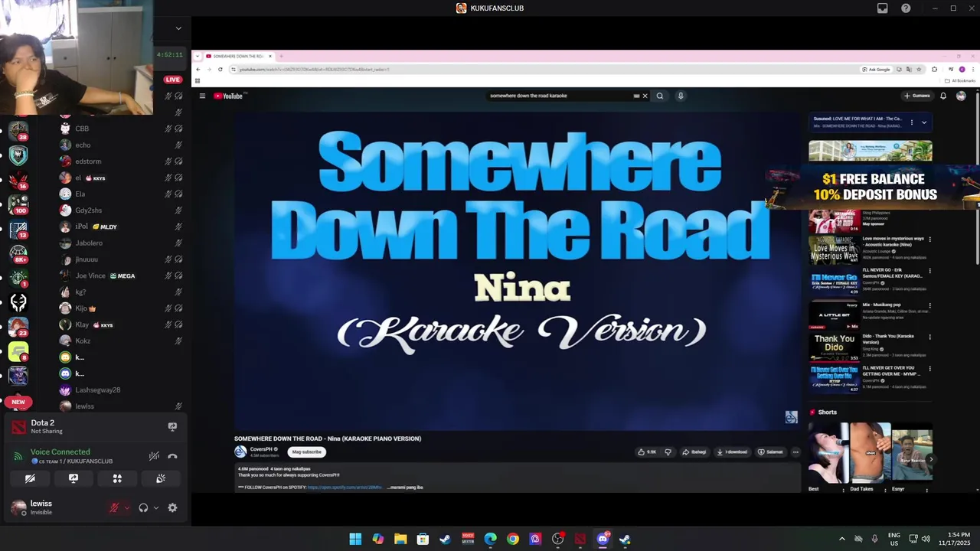980x551 pixels.
Task: Expand the up-next queue panel
Action: pos(924,122)
